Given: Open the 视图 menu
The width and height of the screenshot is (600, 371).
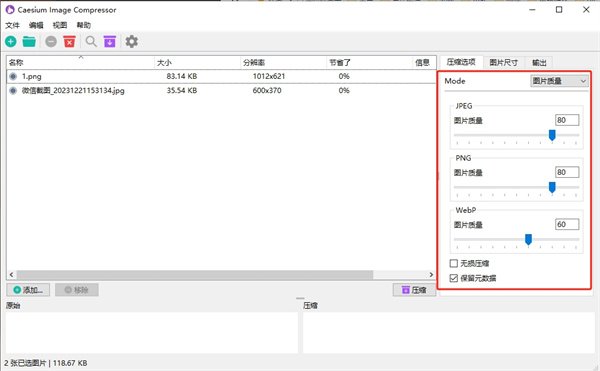Looking at the screenshot, I should click(60, 25).
